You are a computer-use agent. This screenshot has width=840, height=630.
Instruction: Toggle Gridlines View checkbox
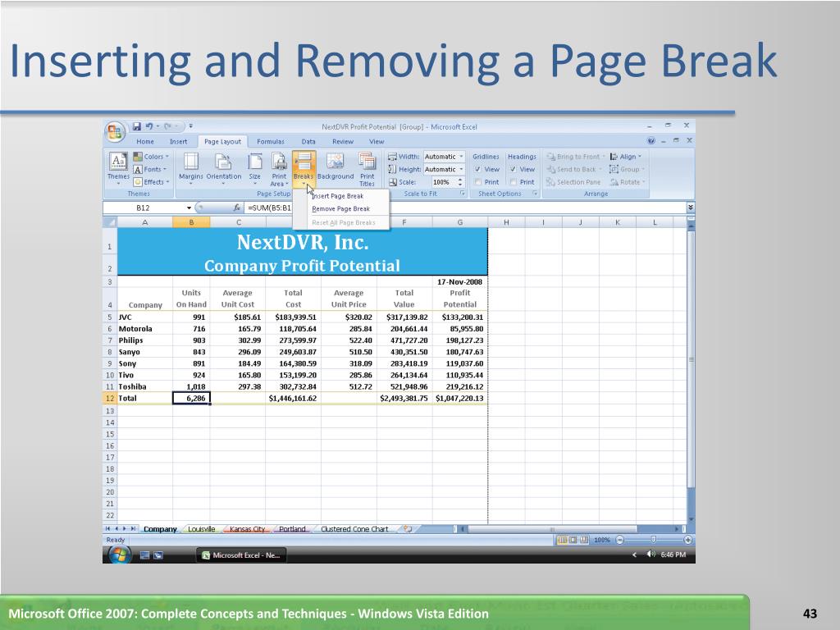(x=478, y=169)
